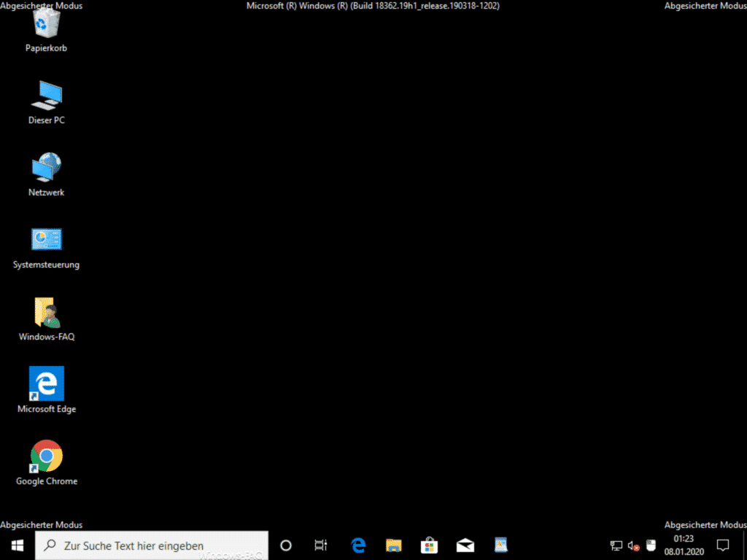
Task: Select the Papierkorb desktop icon
Action: click(46, 30)
